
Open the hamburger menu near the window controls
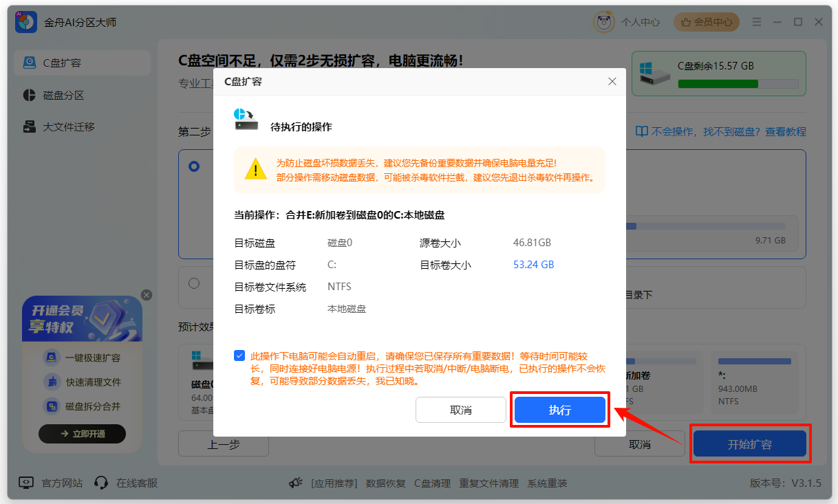tap(755, 21)
